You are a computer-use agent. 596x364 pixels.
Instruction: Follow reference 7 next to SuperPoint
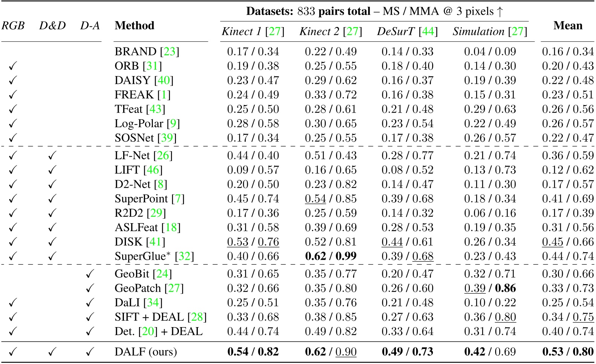178,199
